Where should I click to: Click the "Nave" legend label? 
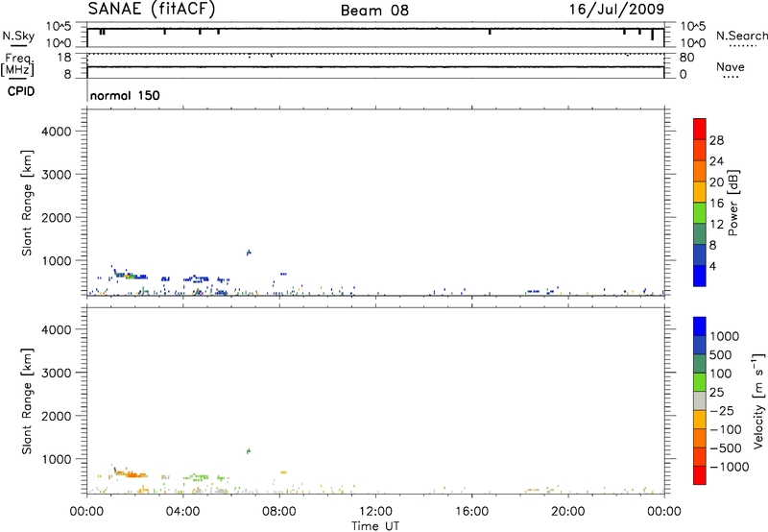click(x=731, y=67)
